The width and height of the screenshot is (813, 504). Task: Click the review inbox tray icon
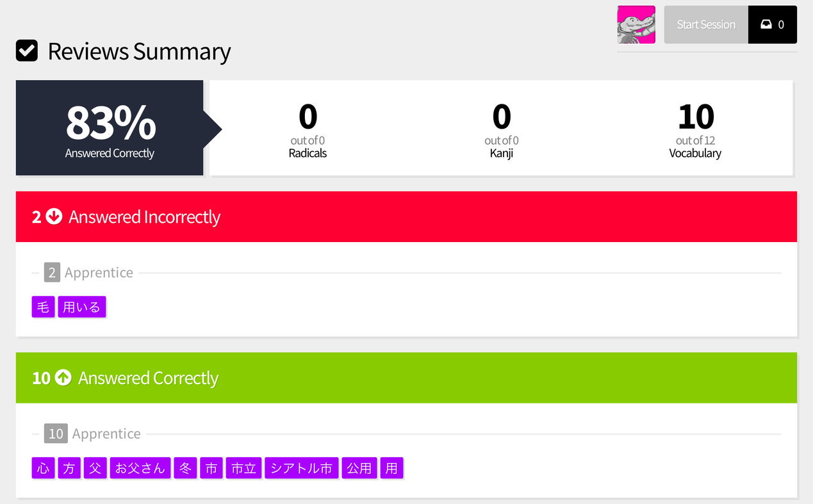click(x=766, y=24)
